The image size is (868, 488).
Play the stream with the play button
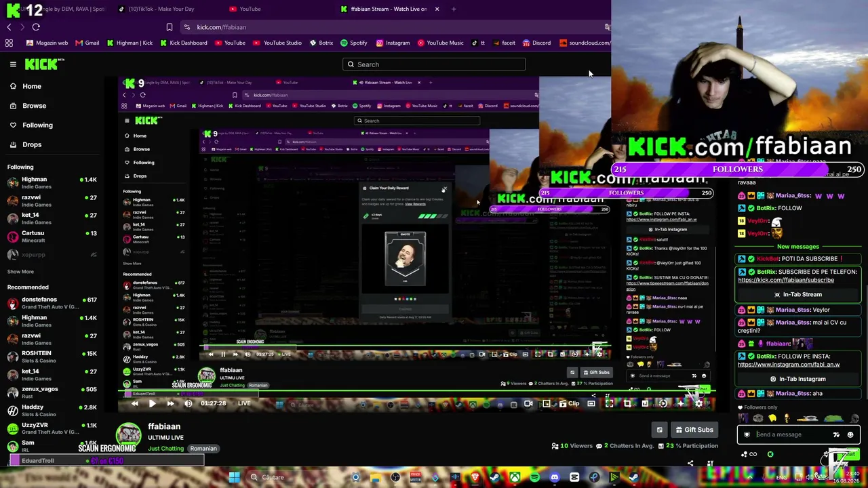click(x=152, y=403)
